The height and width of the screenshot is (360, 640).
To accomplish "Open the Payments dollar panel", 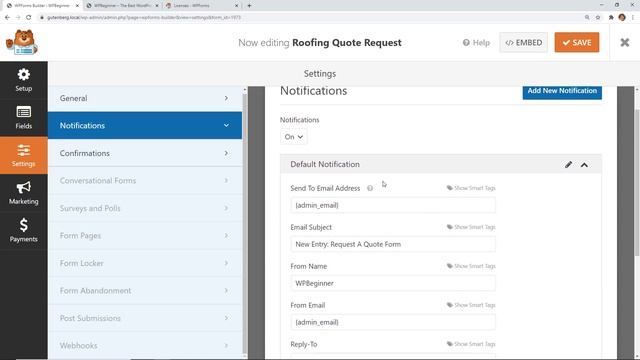I will pos(24,231).
